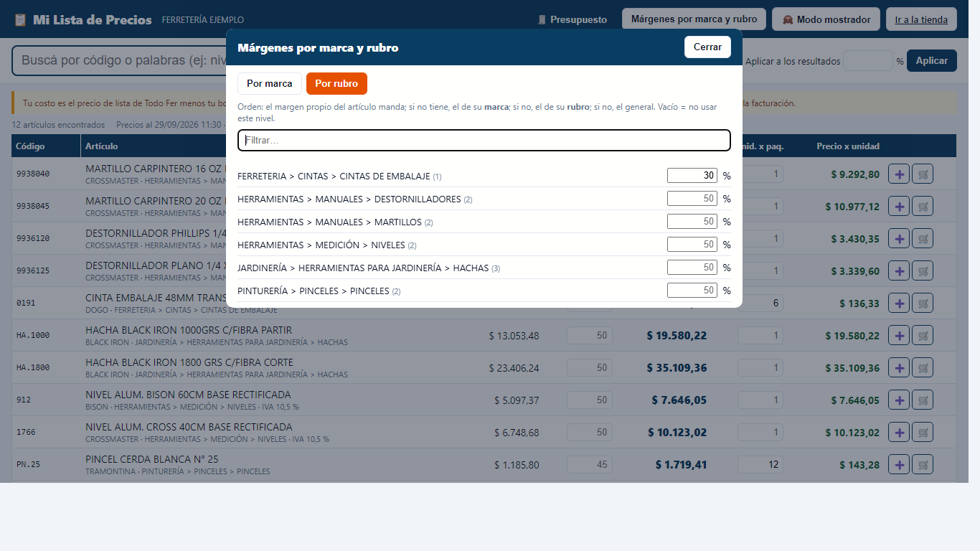Add HACHA BLACK IRON 1000GRS with plus icon
This screenshot has width=980, height=551.
coord(899,335)
